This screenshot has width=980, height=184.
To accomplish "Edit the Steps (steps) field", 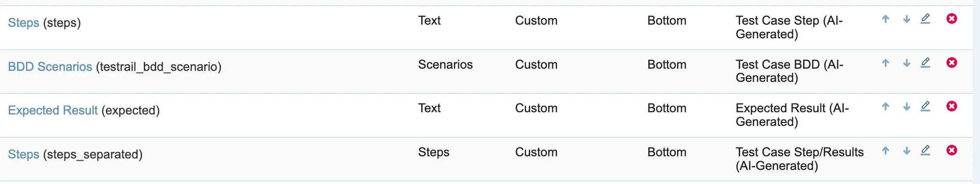I will (x=925, y=19).
